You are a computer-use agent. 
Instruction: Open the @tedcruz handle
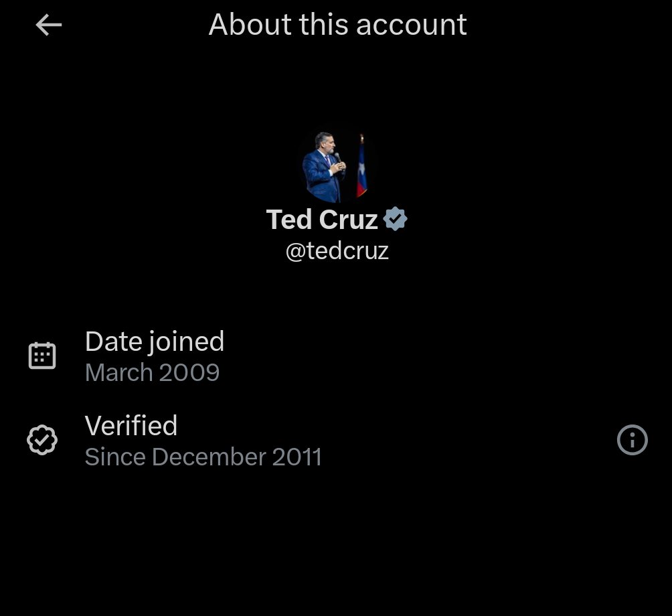point(336,252)
